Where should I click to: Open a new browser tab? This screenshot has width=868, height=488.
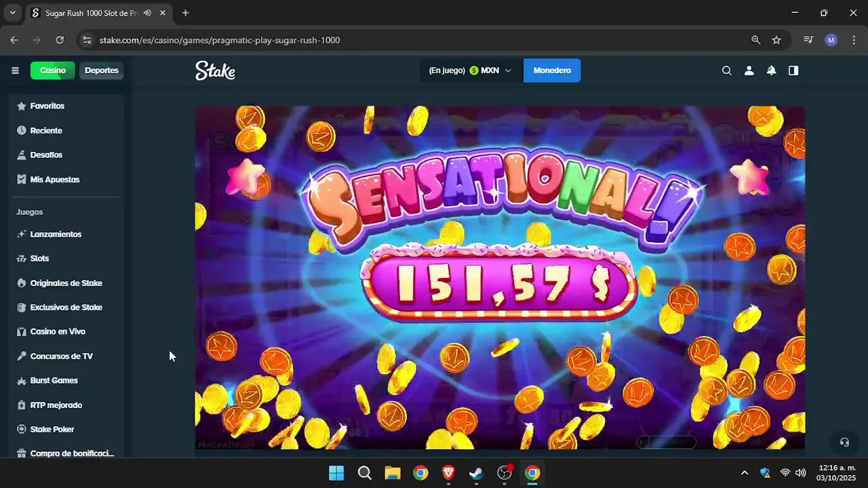(x=186, y=13)
